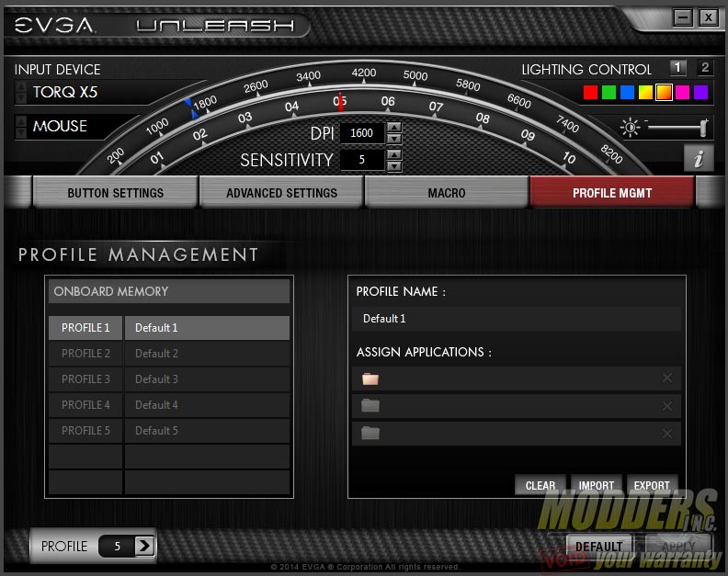728x576 pixels.
Task: Pick the magenta lighting color
Action: [682, 92]
